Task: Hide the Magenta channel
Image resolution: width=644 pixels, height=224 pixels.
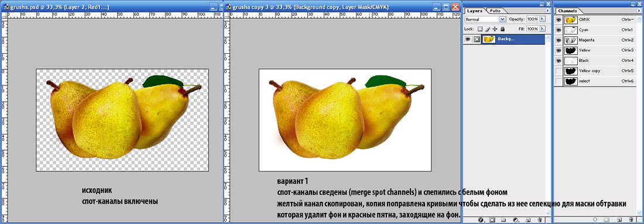Action: pos(558,40)
